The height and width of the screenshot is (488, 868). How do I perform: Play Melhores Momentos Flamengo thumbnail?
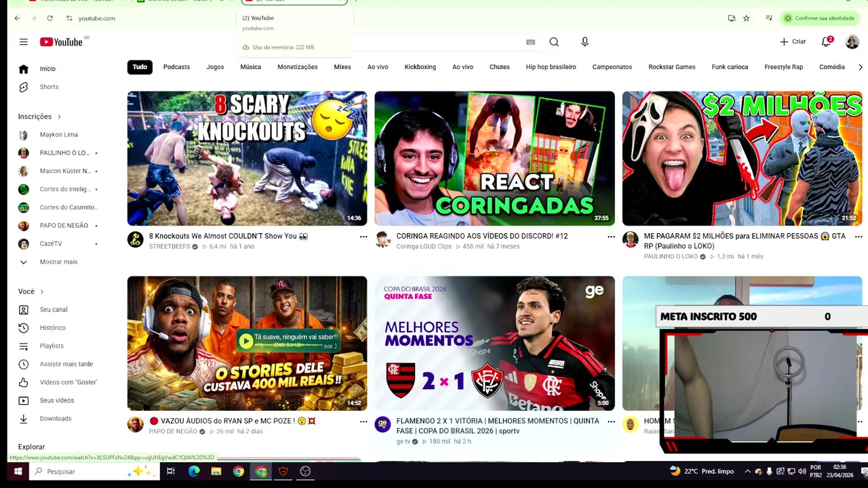[x=494, y=343]
